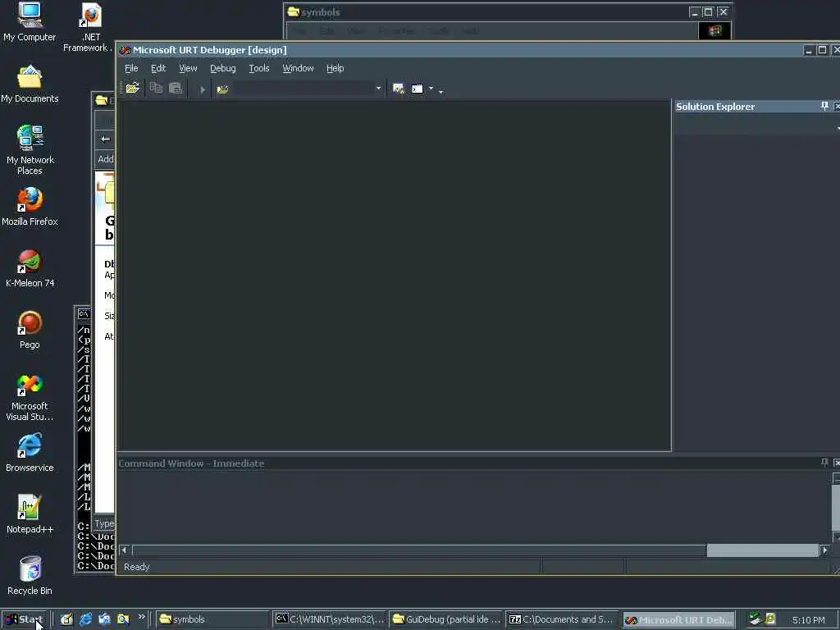Open My Computer desktop icon

[x=30, y=21]
